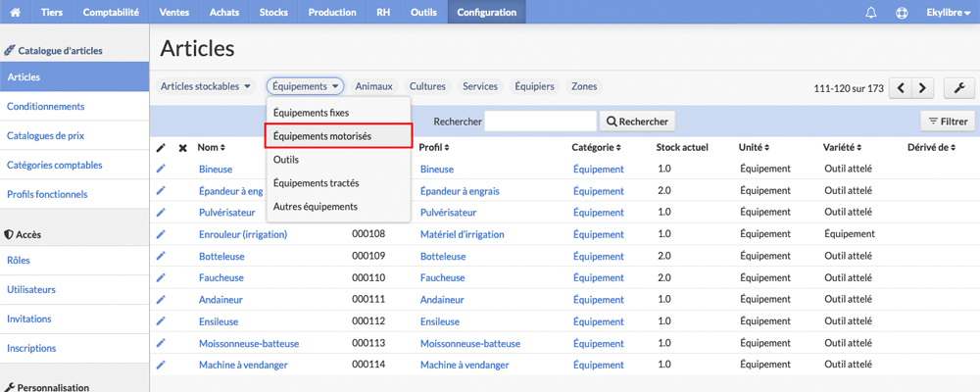Screen dimensions: 980x392
Task: Edit the Botteleuse row pencil icon
Action: click(x=161, y=256)
